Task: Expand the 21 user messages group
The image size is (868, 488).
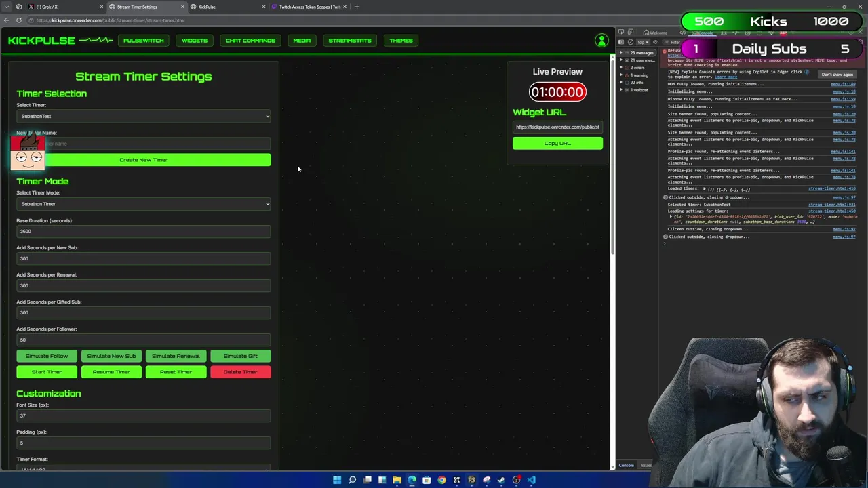Action: click(637, 60)
